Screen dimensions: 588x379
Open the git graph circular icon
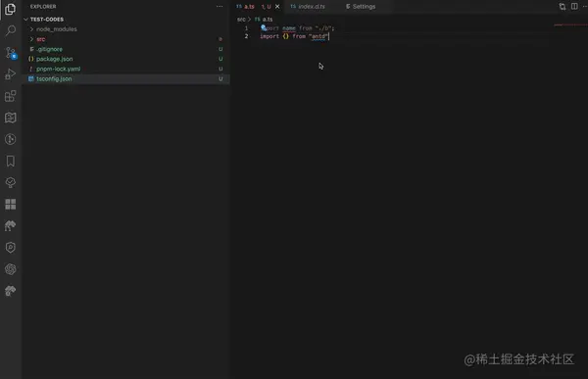[11, 139]
